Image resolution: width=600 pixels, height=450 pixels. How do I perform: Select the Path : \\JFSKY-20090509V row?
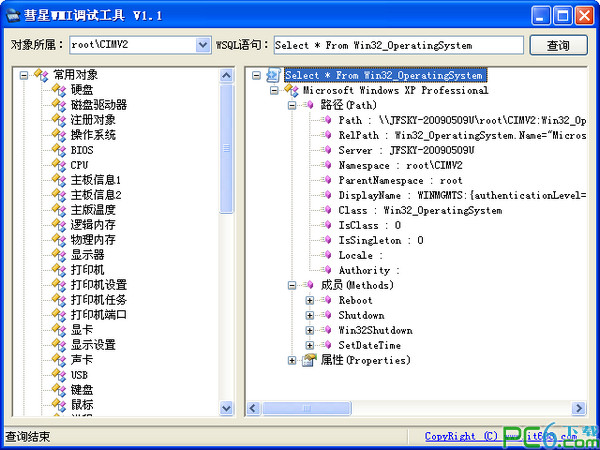462,120
